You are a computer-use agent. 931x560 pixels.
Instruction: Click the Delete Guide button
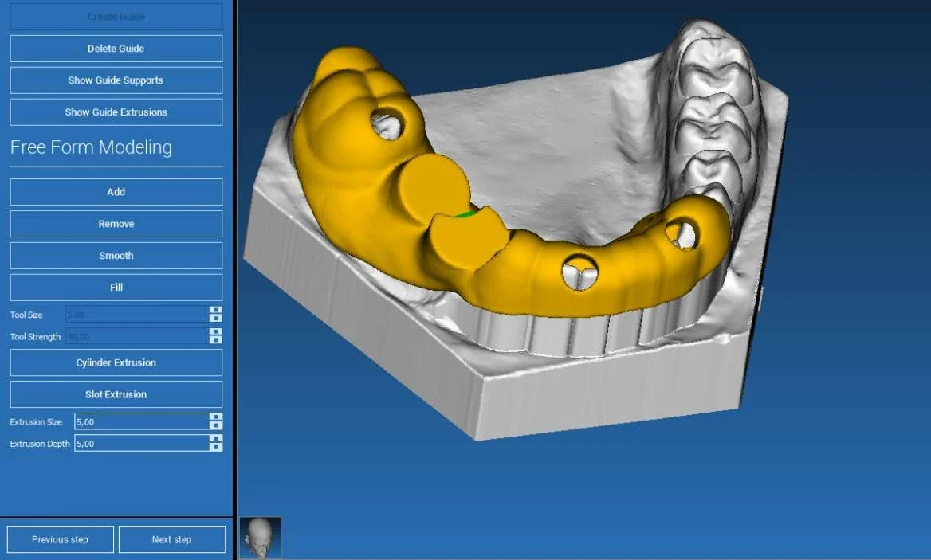point(116,49)
